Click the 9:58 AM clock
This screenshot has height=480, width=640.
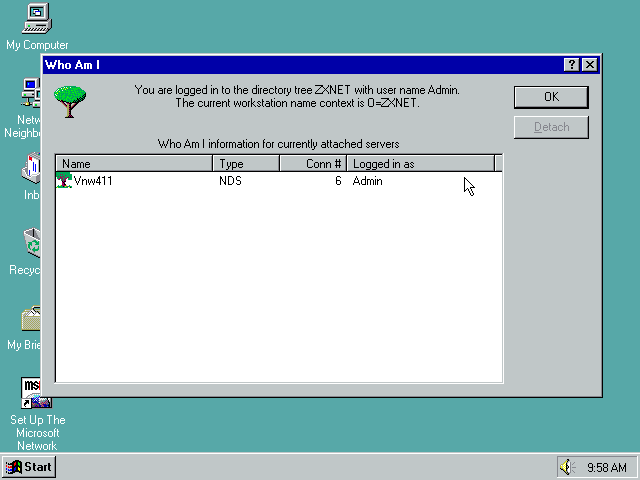coord(607,467)
